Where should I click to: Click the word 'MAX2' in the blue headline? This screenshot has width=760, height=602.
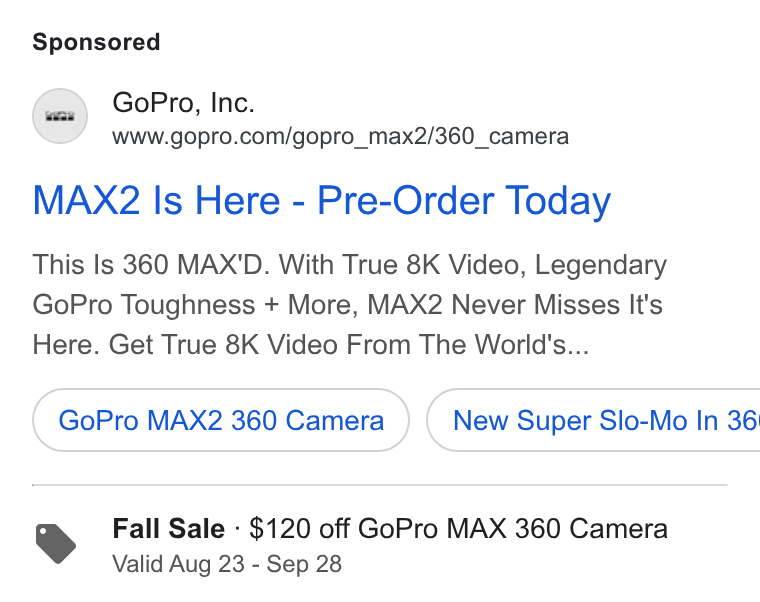coord(86,200)
